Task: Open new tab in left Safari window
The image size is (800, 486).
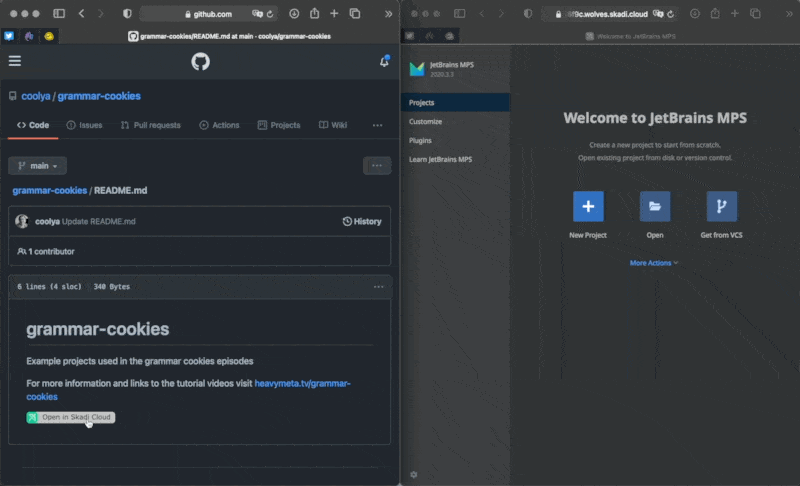Action: [x=334, y=14]
